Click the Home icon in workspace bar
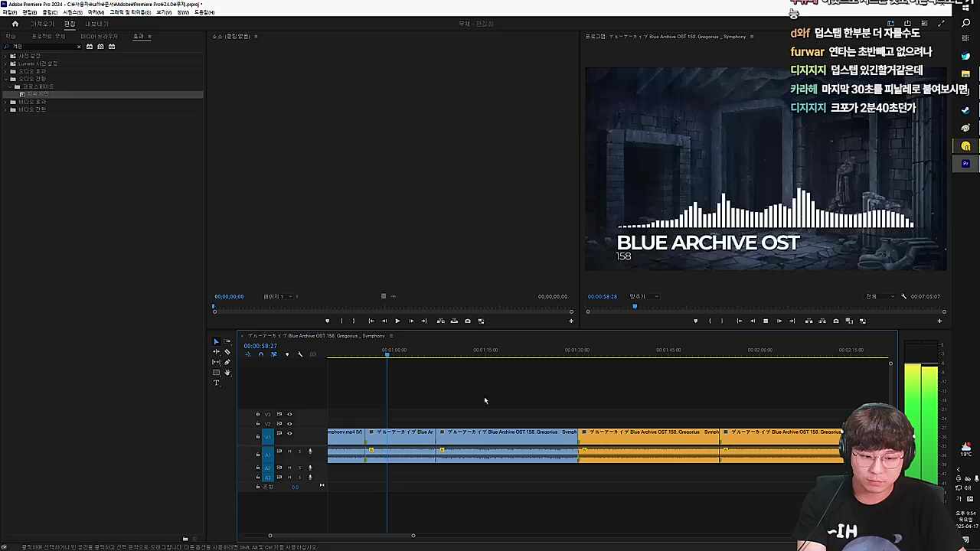The image size is (980, 551). 15,24
